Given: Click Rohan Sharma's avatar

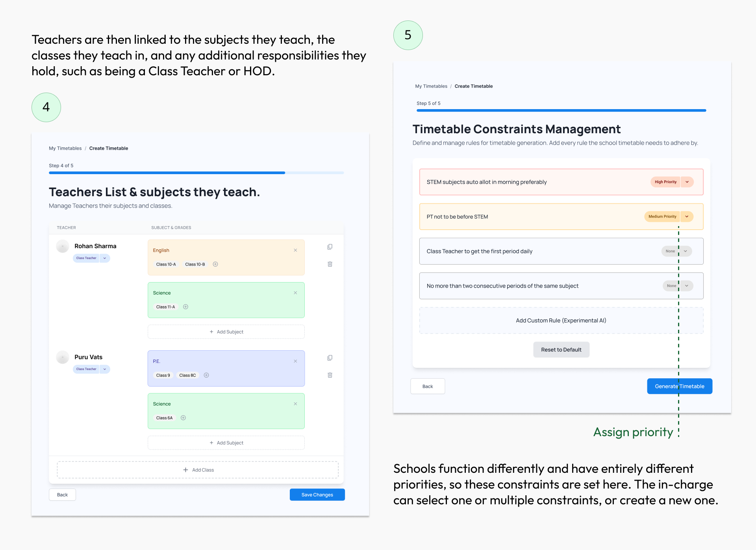Looking at the screenshot, I should 63,246.
